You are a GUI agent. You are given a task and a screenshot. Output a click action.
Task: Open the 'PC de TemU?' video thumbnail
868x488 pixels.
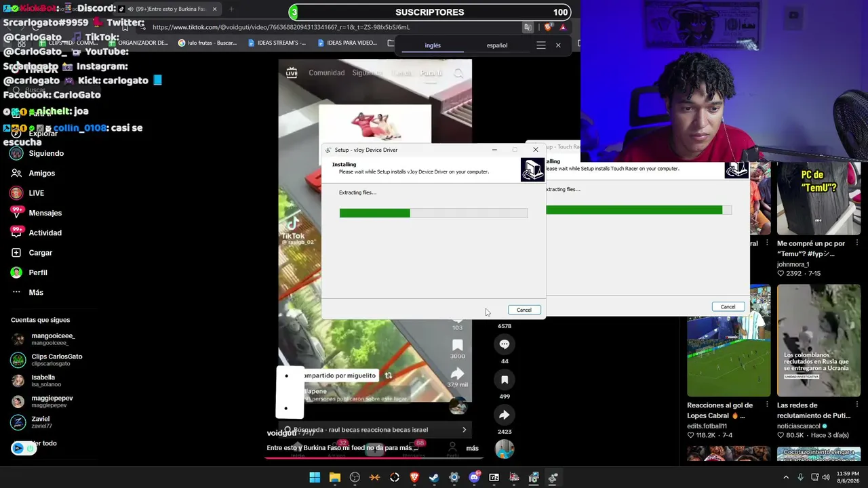[818, 198]
